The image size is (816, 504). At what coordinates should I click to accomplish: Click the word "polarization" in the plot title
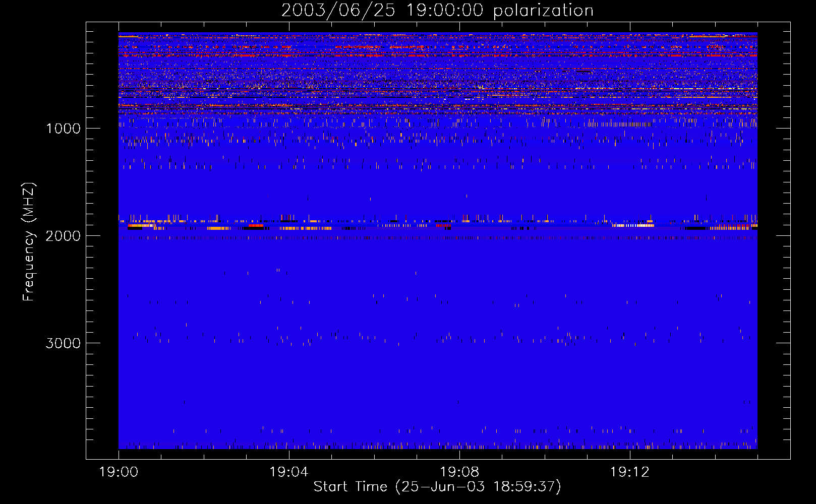point(543,11)
